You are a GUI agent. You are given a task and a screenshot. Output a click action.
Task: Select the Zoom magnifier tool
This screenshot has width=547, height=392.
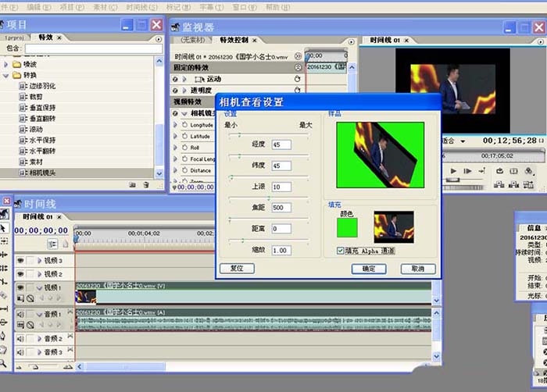pos(3,363)
